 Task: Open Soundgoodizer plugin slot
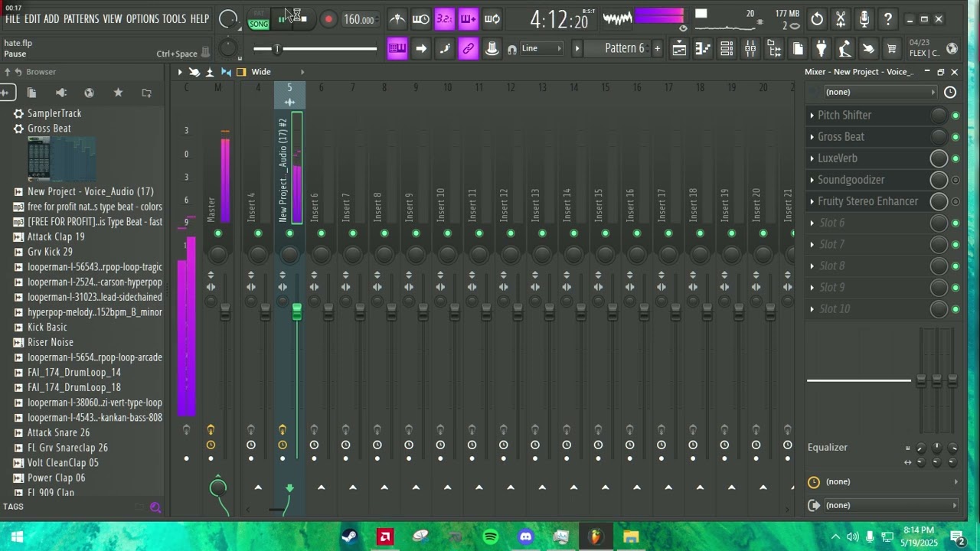(x=851, y=180)
